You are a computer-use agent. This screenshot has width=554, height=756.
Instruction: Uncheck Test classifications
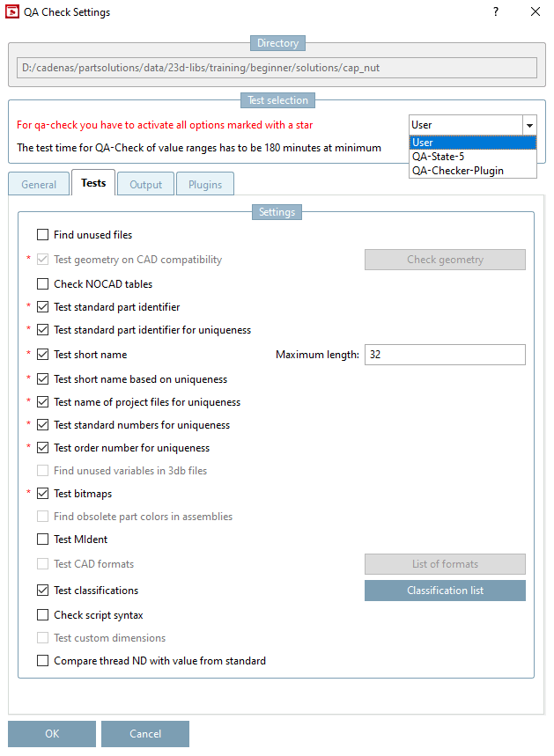point(41,590)
